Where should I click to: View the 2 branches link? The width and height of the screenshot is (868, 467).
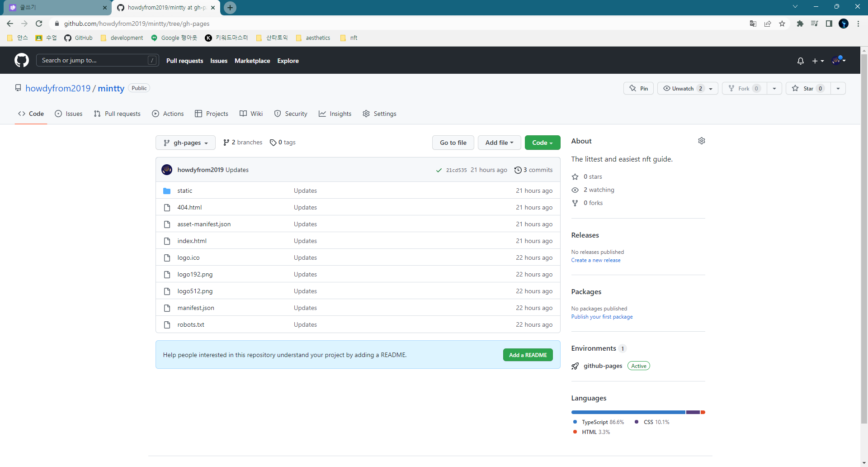tap(243, 143)
